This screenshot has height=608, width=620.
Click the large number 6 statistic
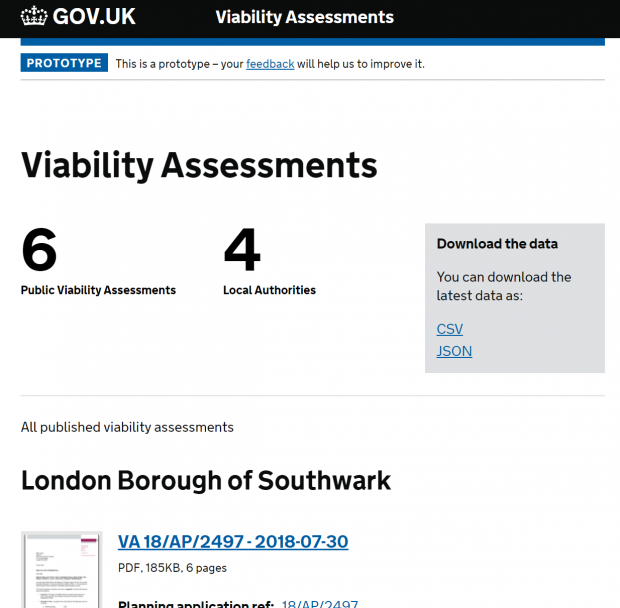click(39, 249)
